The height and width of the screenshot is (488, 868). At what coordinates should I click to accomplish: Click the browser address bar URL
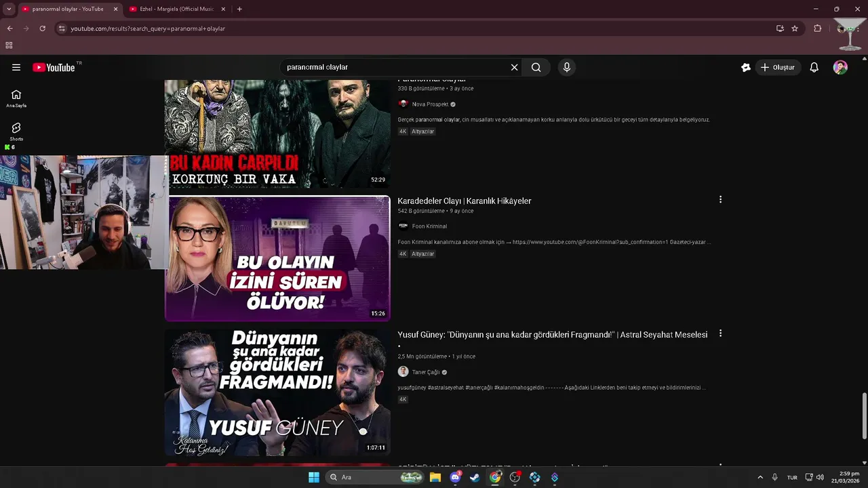point(148,28)
